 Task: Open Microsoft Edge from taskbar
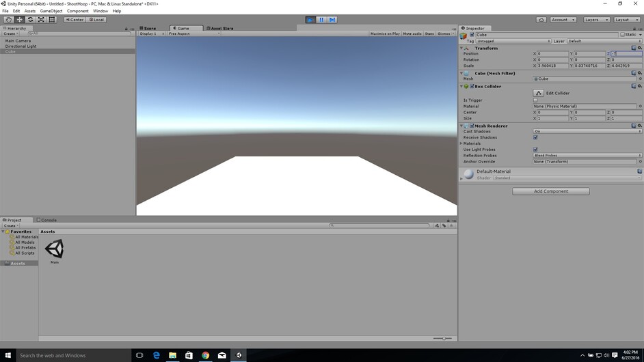click(156, 355)
